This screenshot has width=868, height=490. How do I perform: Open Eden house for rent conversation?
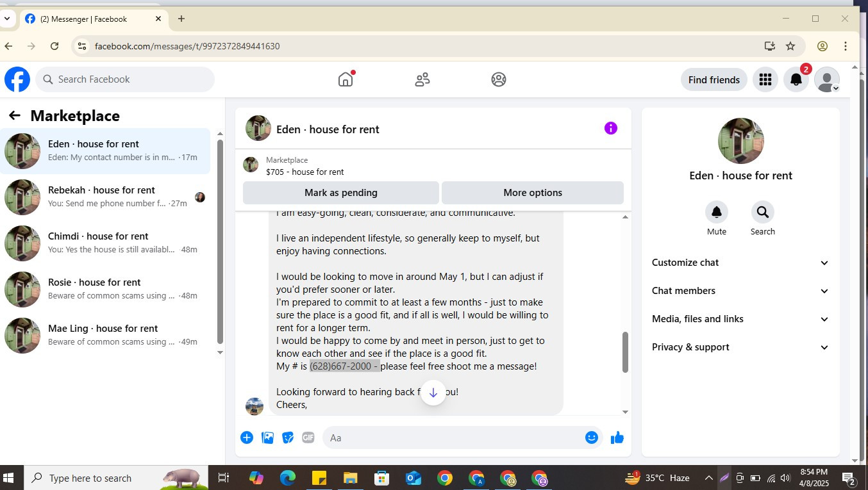pyautogui.click(x=105, y=151)
